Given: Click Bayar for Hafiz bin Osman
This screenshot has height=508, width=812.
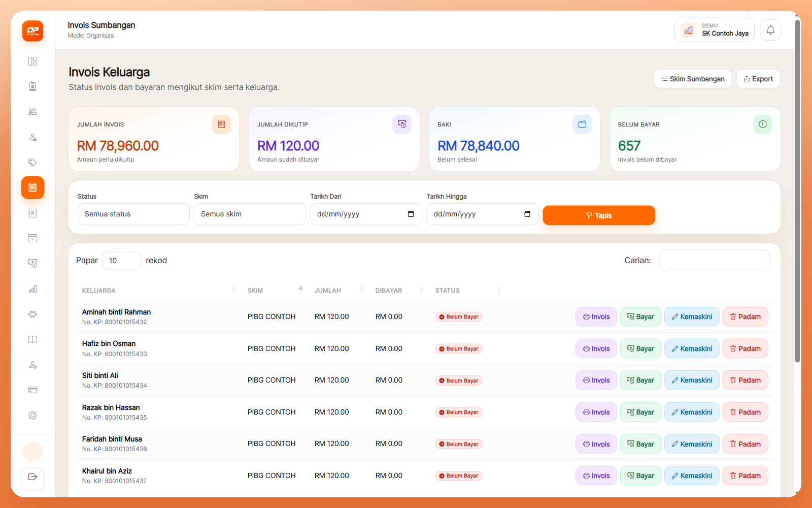Looking at the screenshot, I should click(640, 348).
